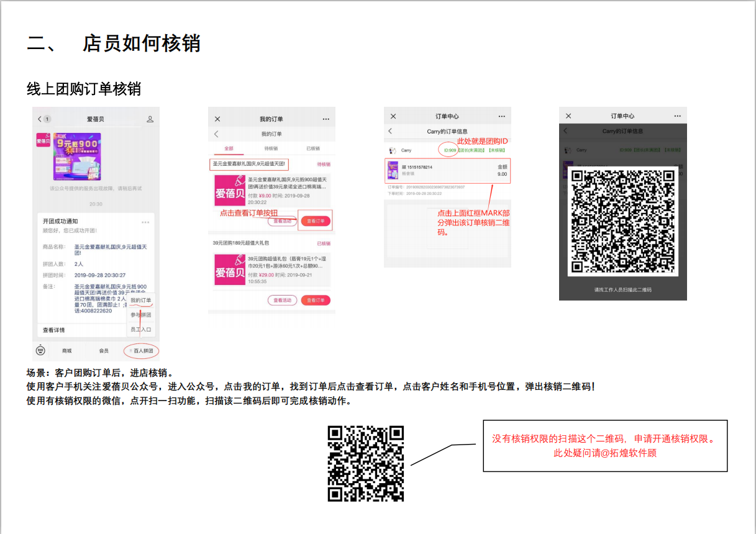This screenshot has width=756, height=534.
Task: Click 查看活动 for the ¥29.00 order
Action: click(282, 301)
